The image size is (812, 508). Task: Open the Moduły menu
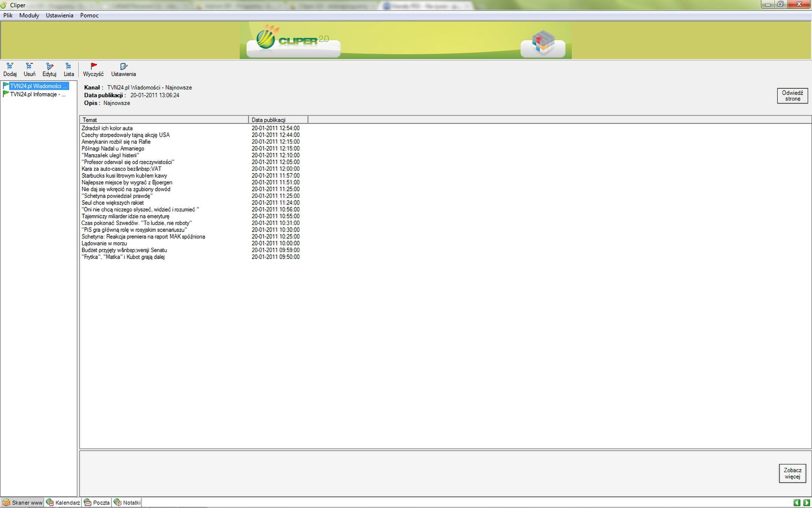pos(29,15)
